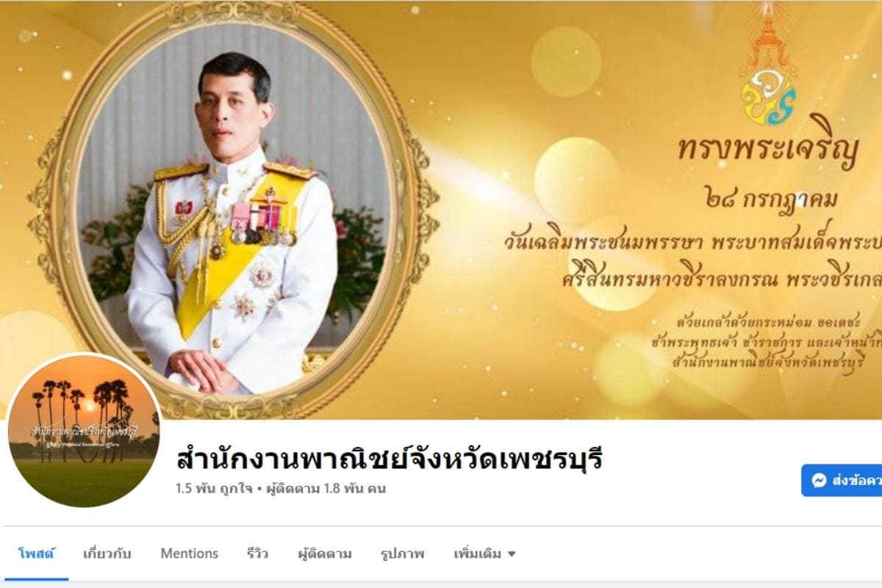The width and height of the screenshot is (882, 588).
Task: Select the รีวิว tab
Action: (257, 553)
